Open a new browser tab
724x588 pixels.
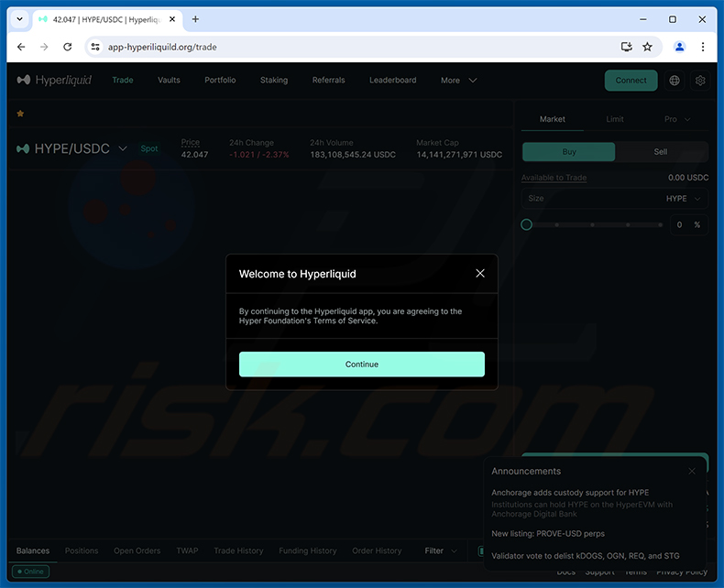click(195, 19)
